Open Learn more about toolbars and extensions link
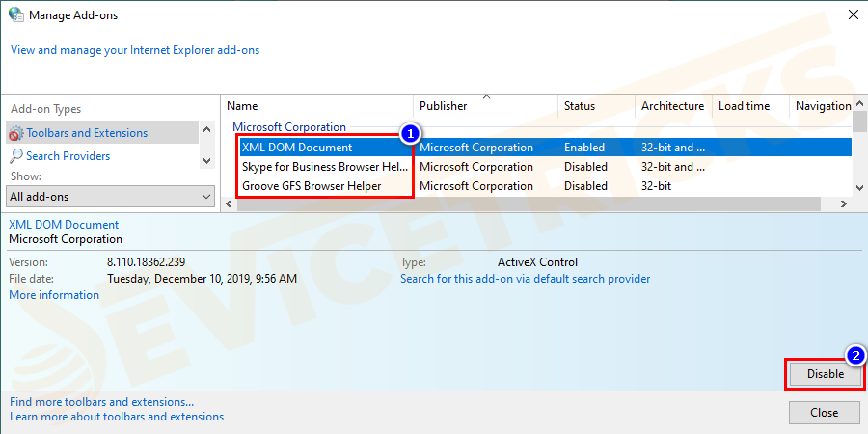This screenshot has height=434, width=868. [x=117, y=417]
